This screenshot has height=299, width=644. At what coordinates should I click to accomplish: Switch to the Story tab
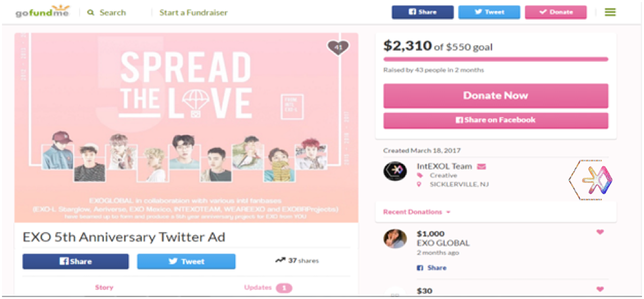(104, 288)
